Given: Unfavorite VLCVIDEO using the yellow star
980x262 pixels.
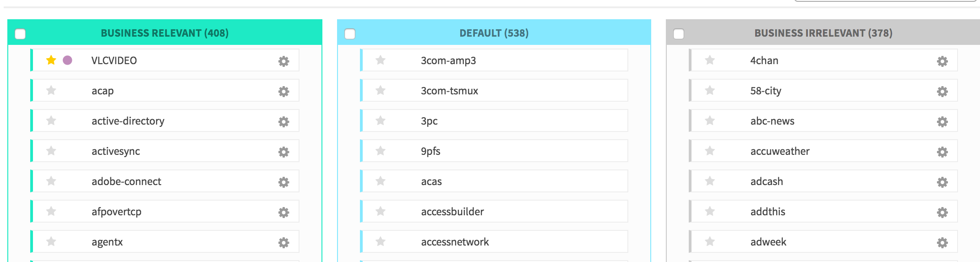Looking at the screenshot, I should (51, 60).
